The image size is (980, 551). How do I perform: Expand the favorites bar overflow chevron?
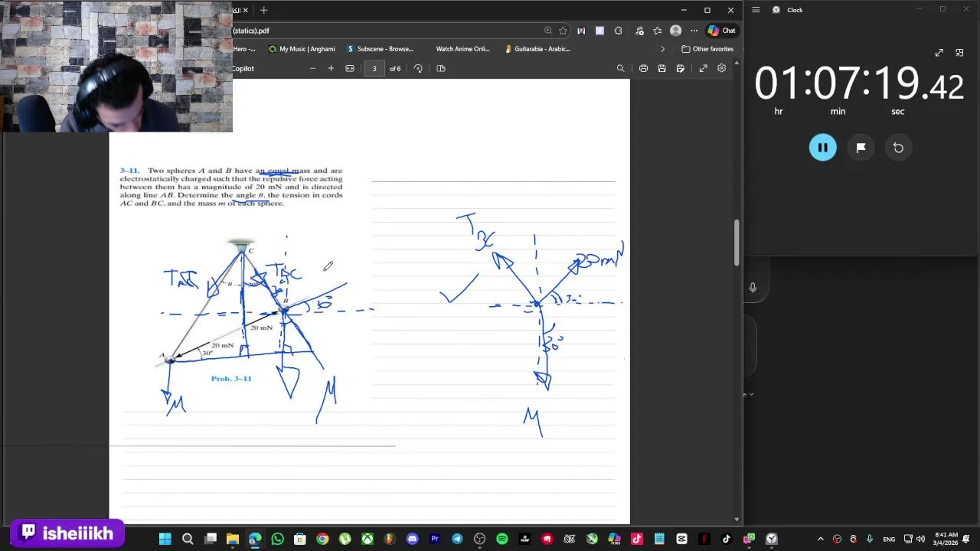(663, 49)
